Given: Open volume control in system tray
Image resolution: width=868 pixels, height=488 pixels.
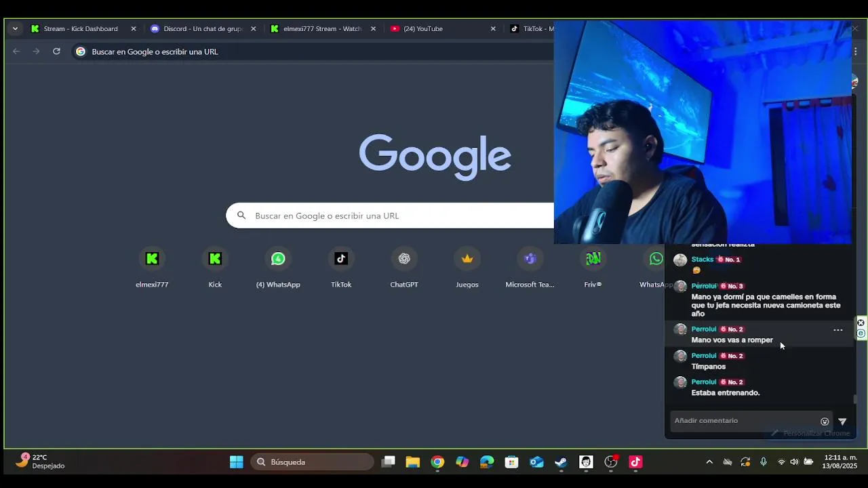Looking at the screenshot, I should tap(794, 462).
